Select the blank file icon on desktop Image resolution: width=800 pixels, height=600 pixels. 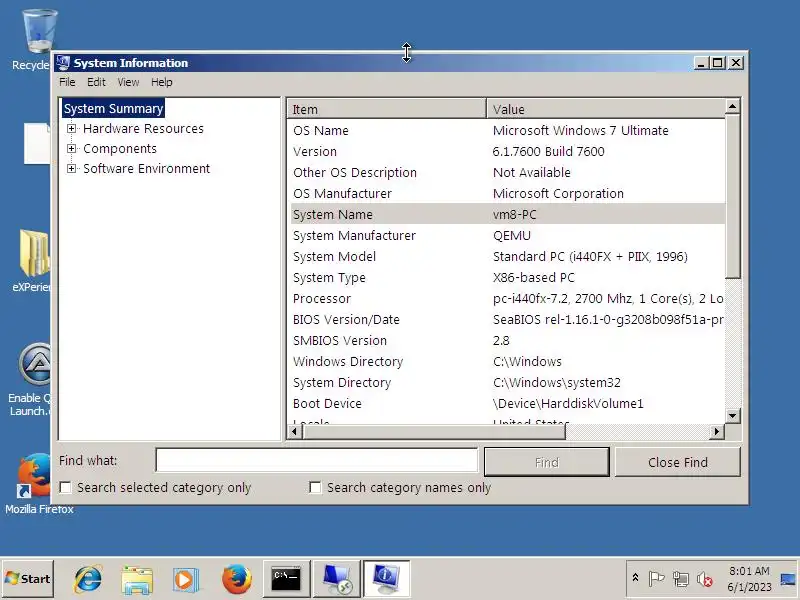37,143
